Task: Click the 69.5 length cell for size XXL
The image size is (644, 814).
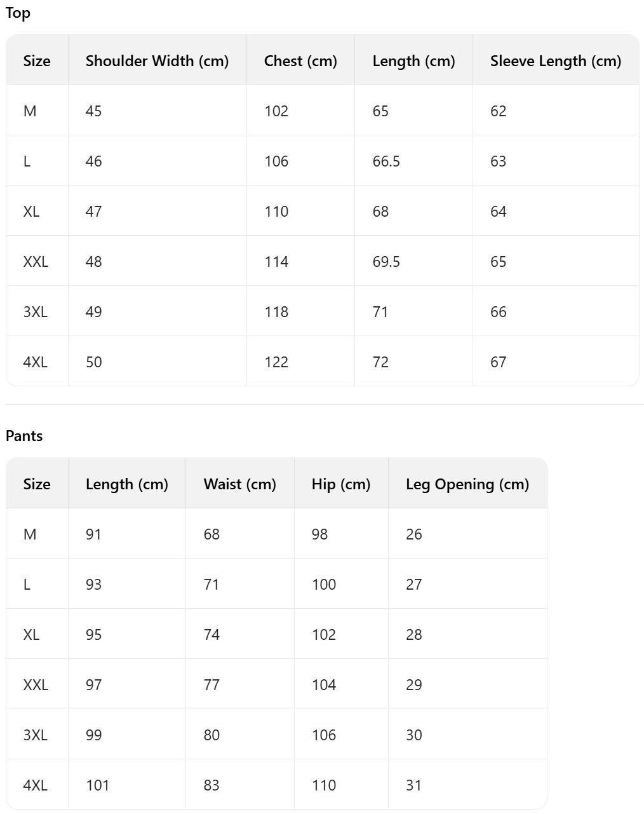Action: click(x=386, y=262)
